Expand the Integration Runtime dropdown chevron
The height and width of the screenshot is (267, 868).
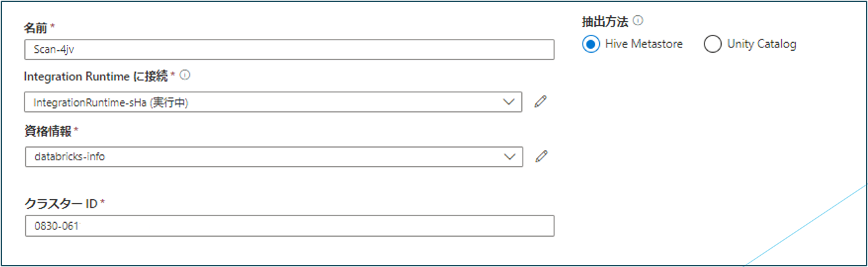coord(508,102)
